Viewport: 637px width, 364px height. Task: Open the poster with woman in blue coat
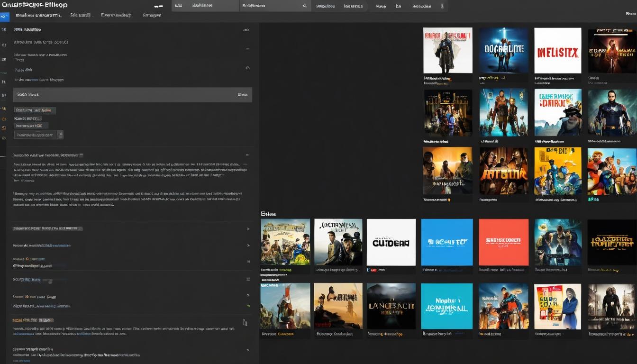point(557,306)
